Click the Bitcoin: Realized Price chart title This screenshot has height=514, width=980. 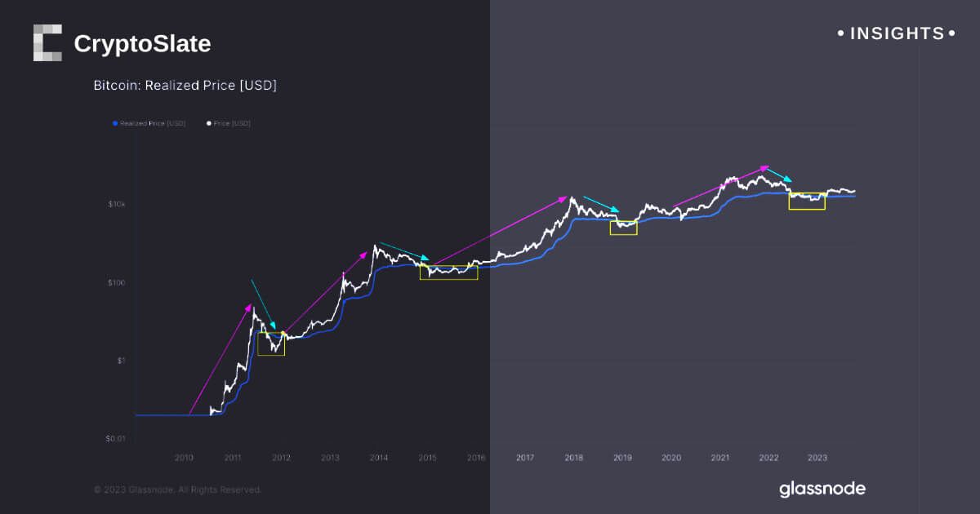pyautogui.click(x=185, y=85)
